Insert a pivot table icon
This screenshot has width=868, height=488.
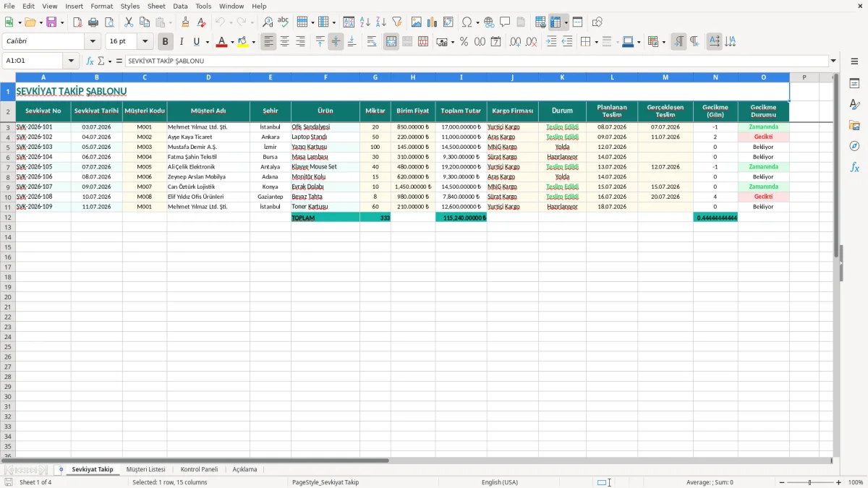pos(448,22)
